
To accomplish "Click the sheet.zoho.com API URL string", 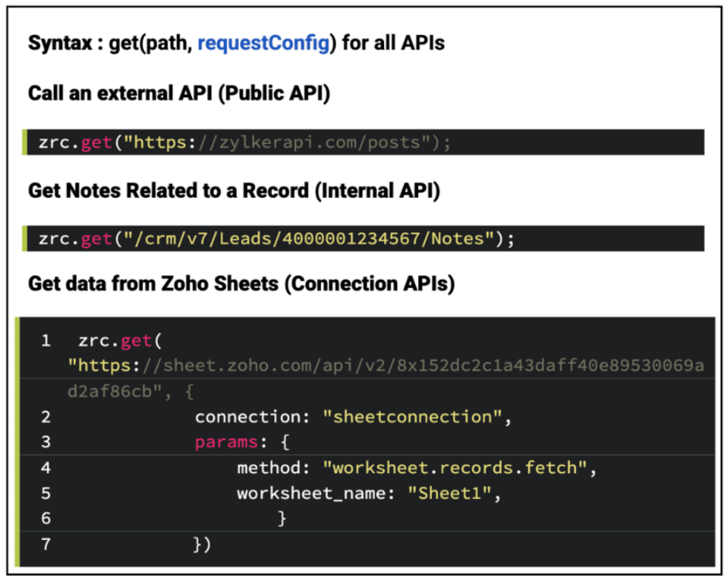I will tap(385, 366).
